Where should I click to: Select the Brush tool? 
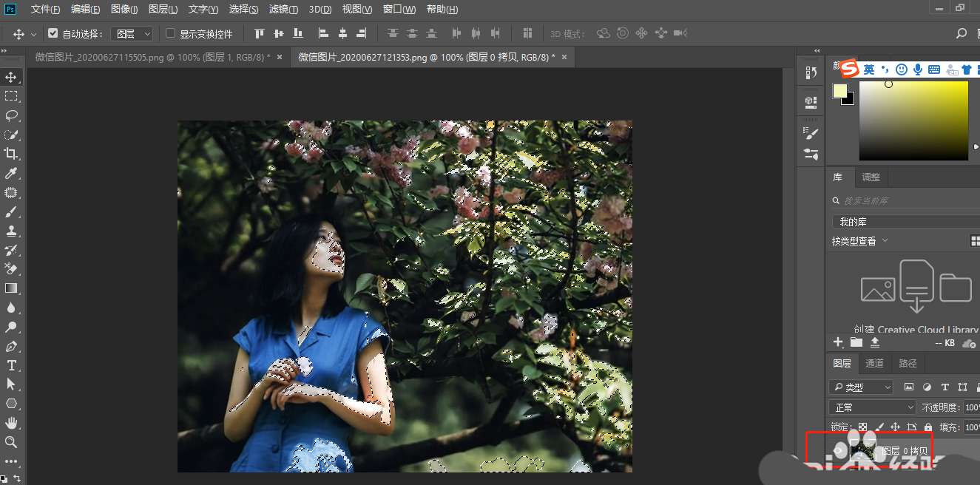(x=11, y=211)
